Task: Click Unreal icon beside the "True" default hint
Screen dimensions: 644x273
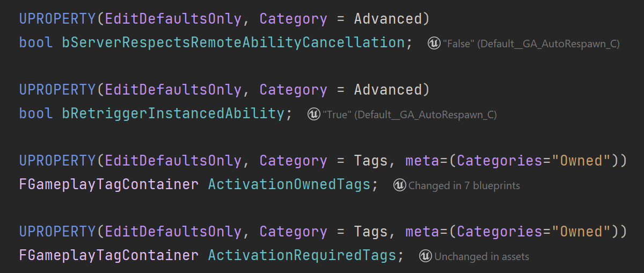Action: (x=313, y=114)
